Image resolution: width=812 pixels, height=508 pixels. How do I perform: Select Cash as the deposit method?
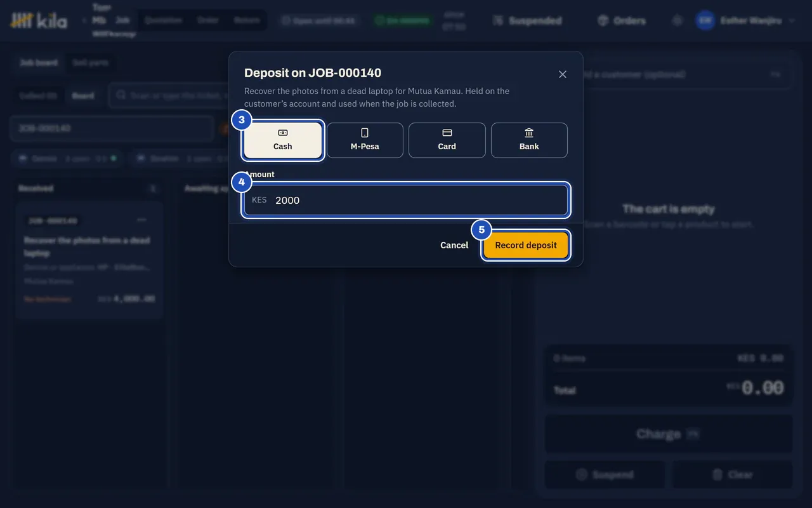pos(283,140)
